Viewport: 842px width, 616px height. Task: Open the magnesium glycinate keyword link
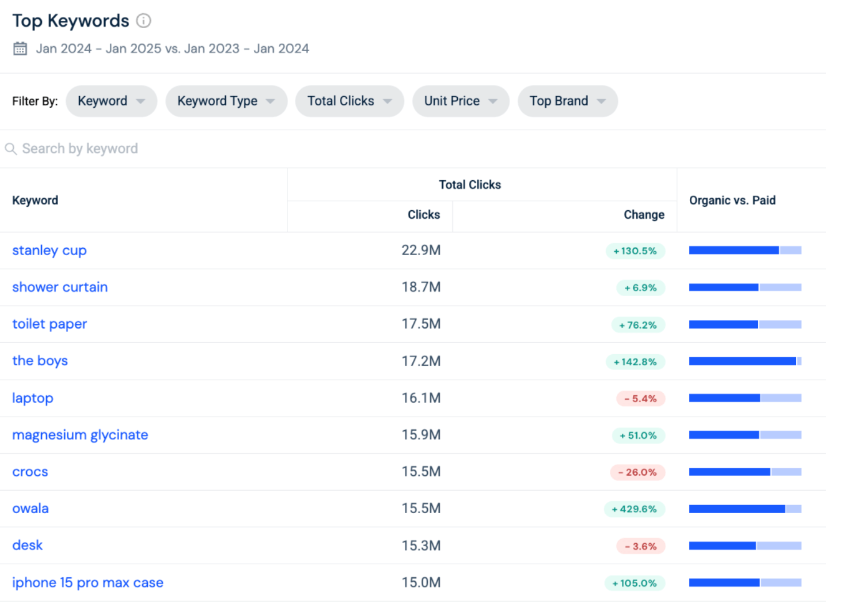80,435
